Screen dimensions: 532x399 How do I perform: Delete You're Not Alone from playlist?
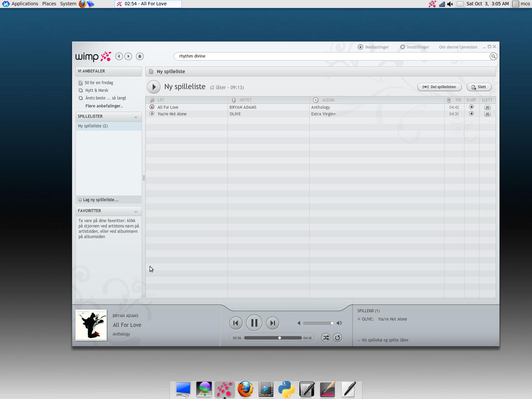tap(487, 114)
